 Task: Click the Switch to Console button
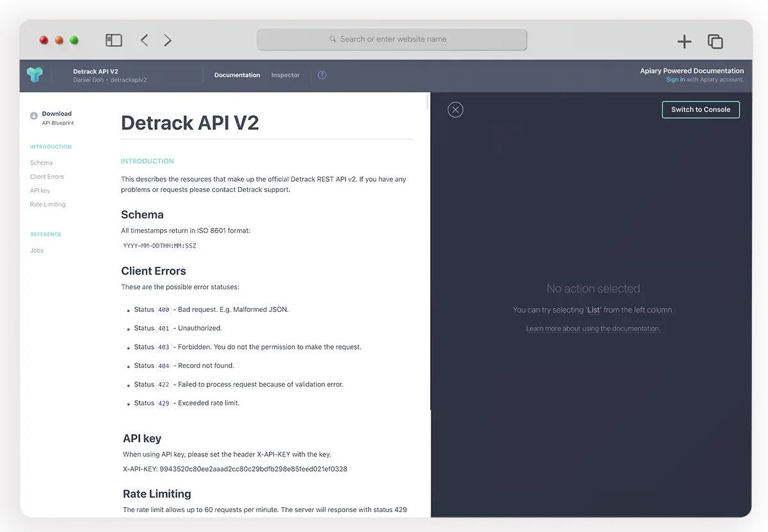[x=700, y=109]
